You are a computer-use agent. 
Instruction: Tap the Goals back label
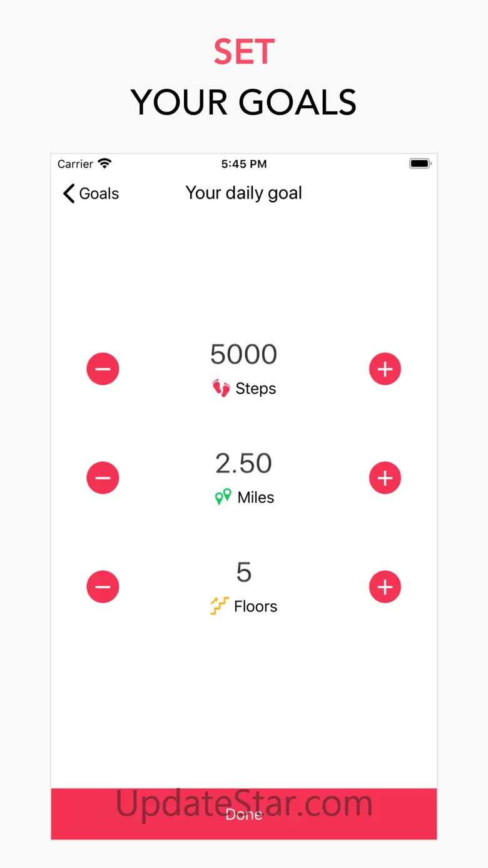coord(99,194)
